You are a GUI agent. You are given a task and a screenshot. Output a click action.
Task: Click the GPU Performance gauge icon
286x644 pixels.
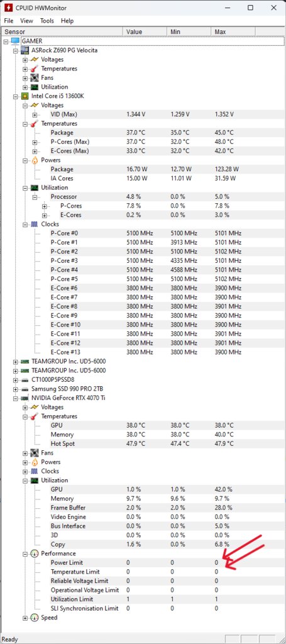point(35,553)
